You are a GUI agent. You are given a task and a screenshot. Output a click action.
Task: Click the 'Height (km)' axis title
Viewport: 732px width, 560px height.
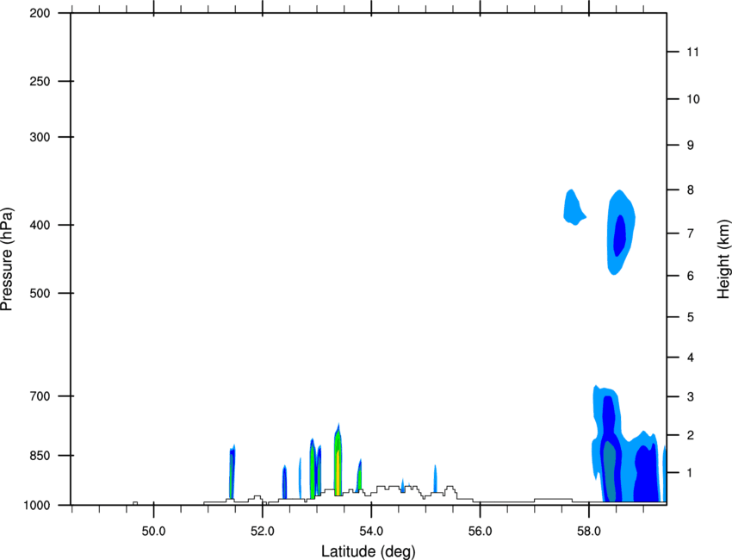pos(723,259)
